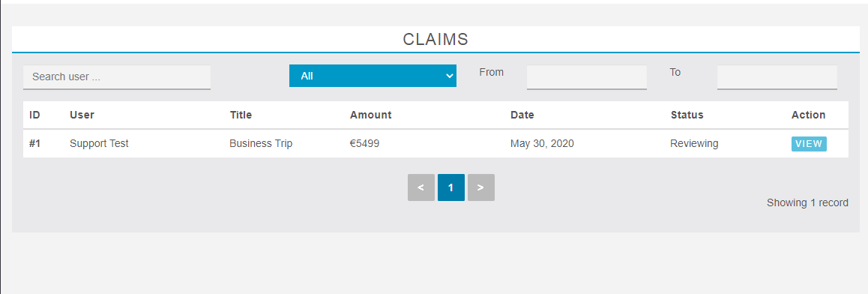Select the Support Test user cell
Screen dimensions: 868x294
point(99,143)
